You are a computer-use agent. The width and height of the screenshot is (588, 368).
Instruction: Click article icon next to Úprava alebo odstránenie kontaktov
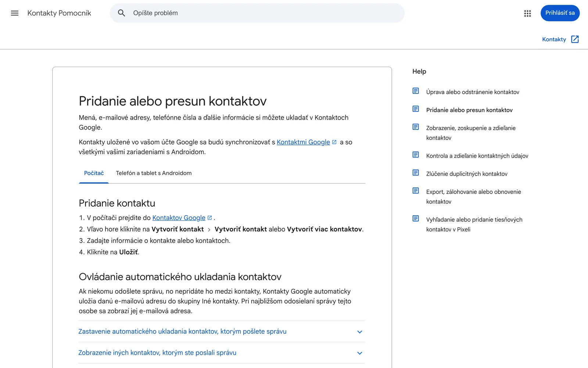coord(416,91)
